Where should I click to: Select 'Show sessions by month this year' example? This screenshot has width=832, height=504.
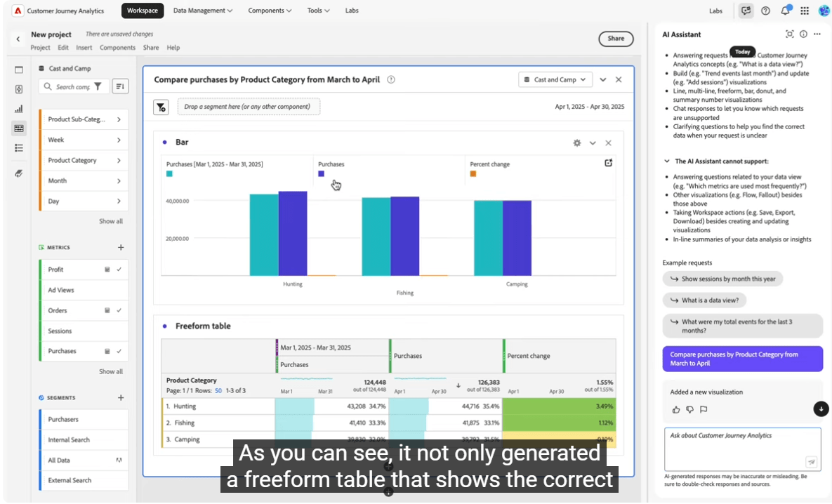click(722, 279)
